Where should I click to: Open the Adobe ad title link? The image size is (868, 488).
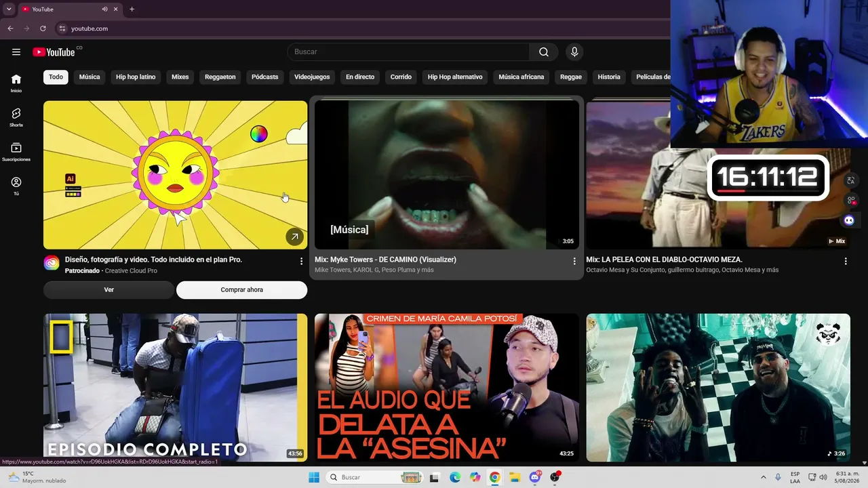tap(153, 260)
